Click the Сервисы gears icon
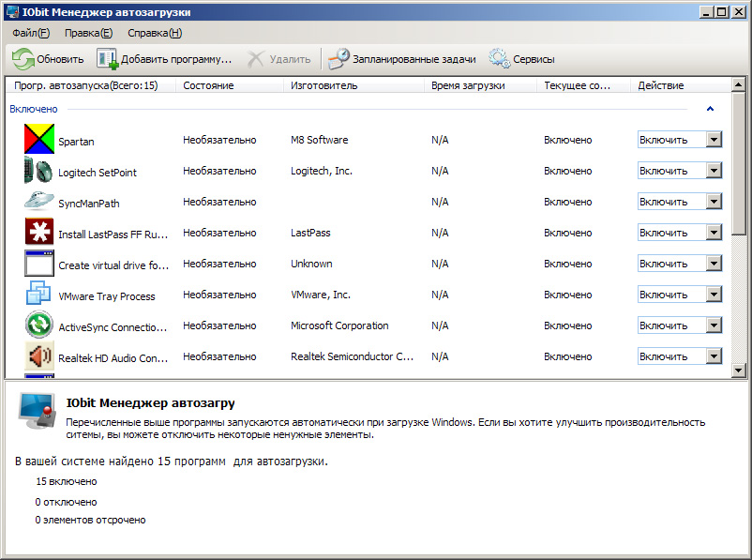Image resolution: width=752 pixels, height=560 pixels. 499,58
